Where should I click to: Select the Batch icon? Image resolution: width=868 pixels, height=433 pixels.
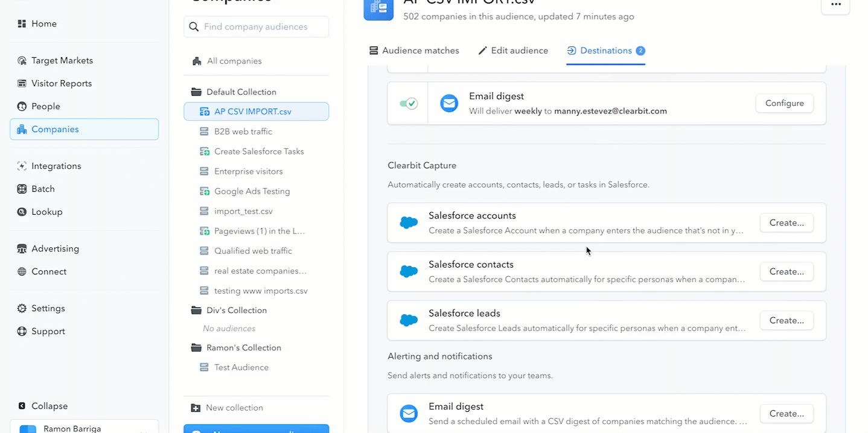[x=22, y=189]
